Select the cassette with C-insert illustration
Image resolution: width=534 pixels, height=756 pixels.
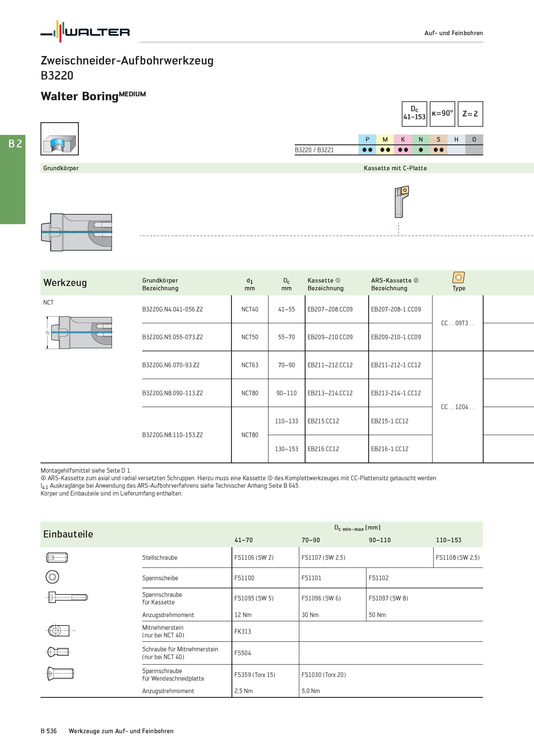click(x=401, y=201)
